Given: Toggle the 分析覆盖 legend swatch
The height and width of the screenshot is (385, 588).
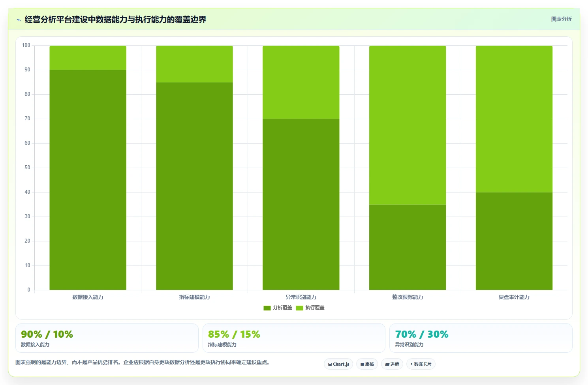Looking at the screenshot, I should [x=267, y=308].
